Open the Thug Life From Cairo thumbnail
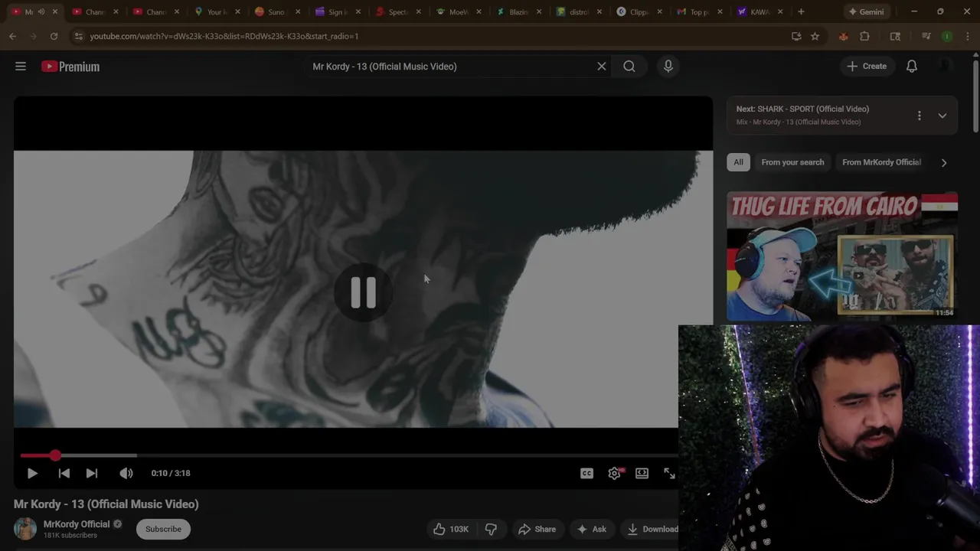 [842, 256]
